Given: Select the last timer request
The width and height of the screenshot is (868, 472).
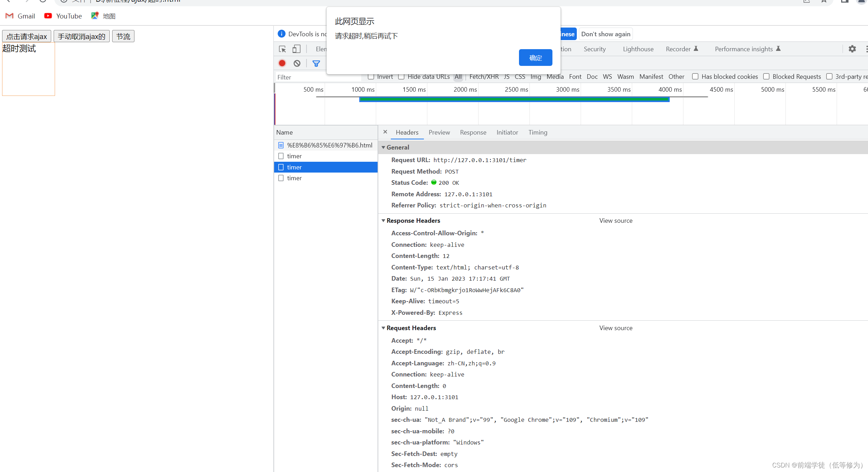Looking at the screenshot, I should (x=326, y=178).
